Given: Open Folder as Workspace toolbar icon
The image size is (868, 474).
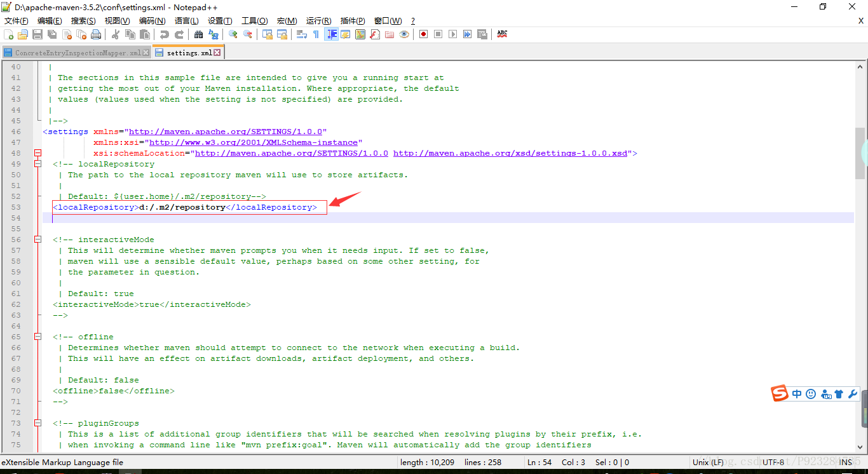Looking at the screenshot, I should pos(390,34).
